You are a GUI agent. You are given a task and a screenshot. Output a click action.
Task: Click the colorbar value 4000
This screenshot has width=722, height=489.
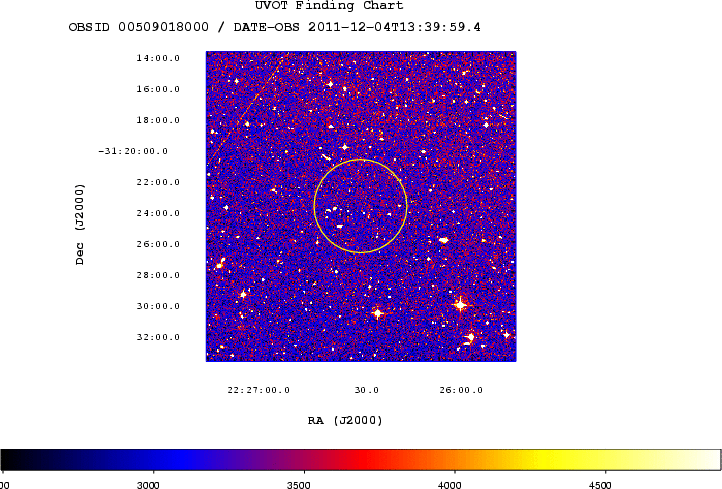tap(450, 485)
